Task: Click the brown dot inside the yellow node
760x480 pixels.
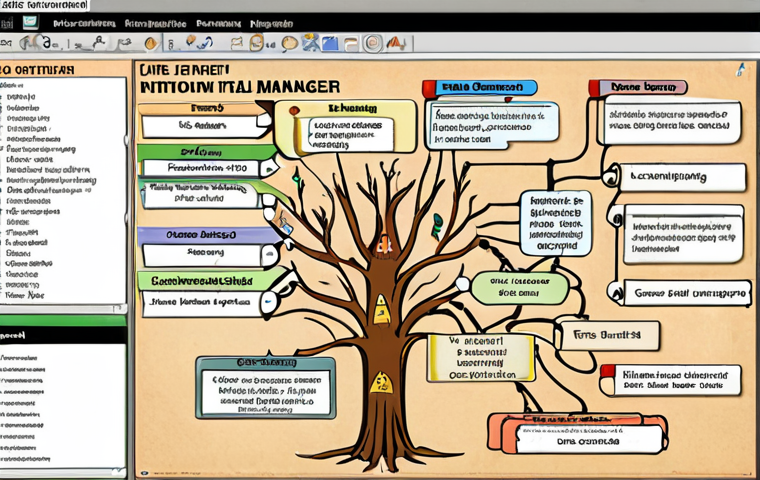Action: click(294, 111)
